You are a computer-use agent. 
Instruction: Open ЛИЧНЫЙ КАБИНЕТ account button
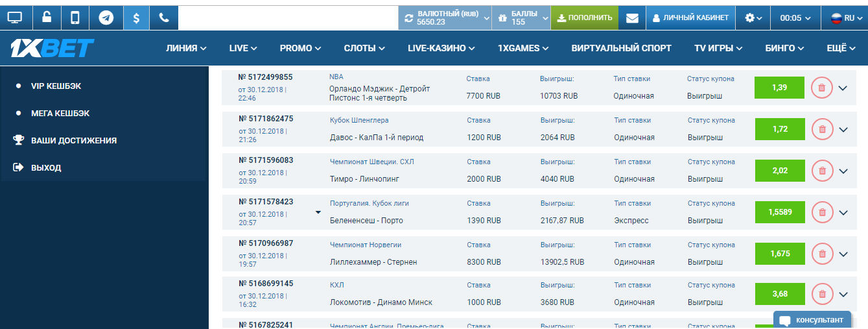tap(690, 18)
